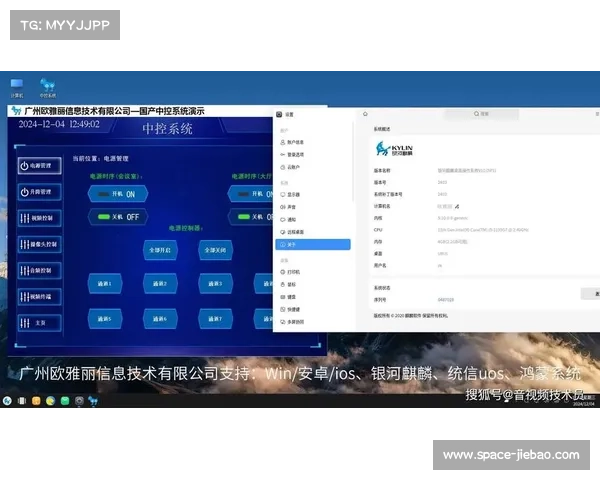Image resolution: width=600 pixels, height=480 pixels.
Task: Select the CPU description value
Action: point(483,230)
